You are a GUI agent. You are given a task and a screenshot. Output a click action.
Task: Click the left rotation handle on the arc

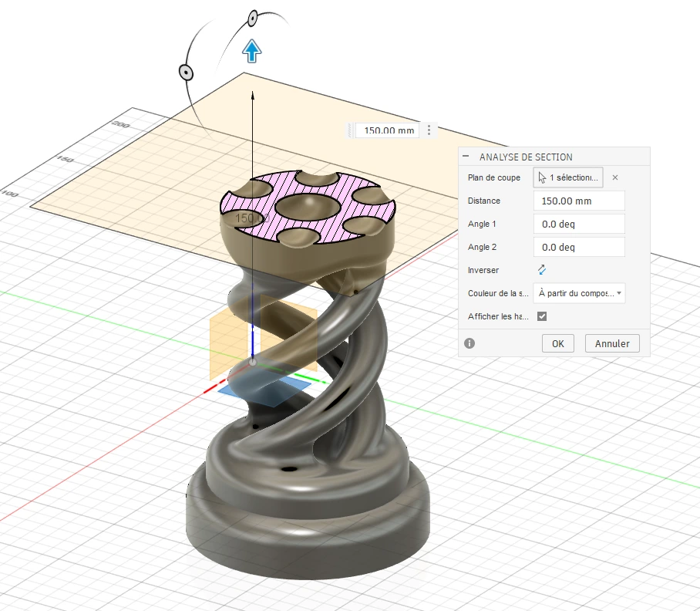coord(186,72)
